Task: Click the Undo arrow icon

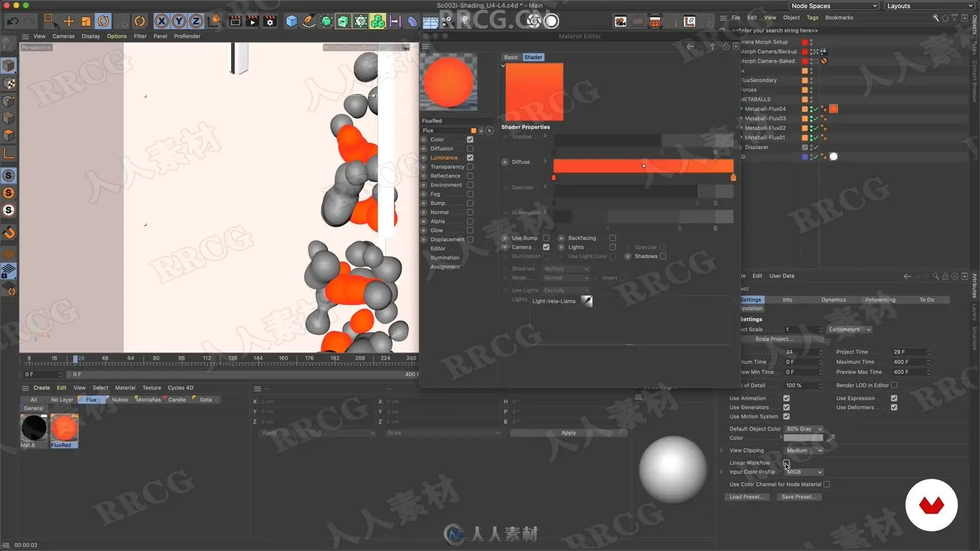Action: click(x=13, y=21)
